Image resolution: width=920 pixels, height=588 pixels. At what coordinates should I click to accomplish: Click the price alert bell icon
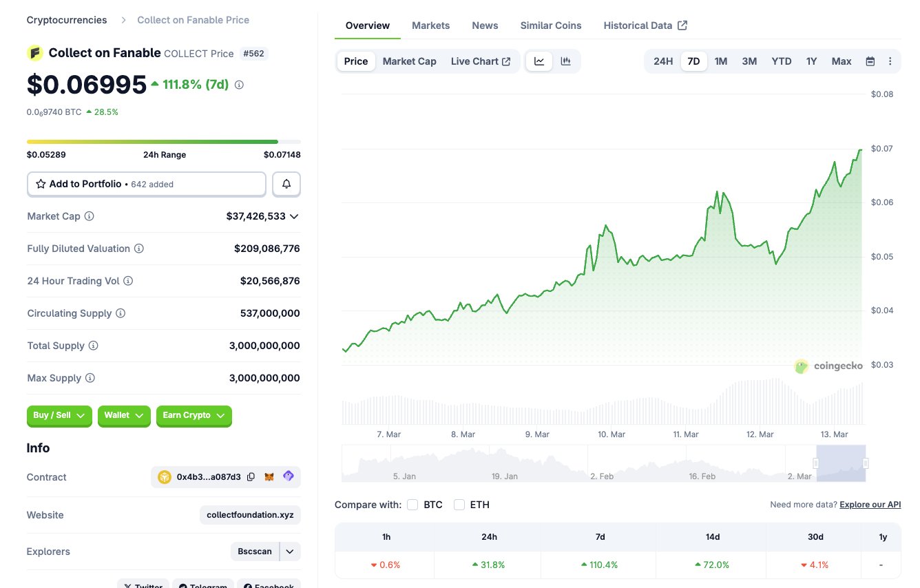pos(286,184)
